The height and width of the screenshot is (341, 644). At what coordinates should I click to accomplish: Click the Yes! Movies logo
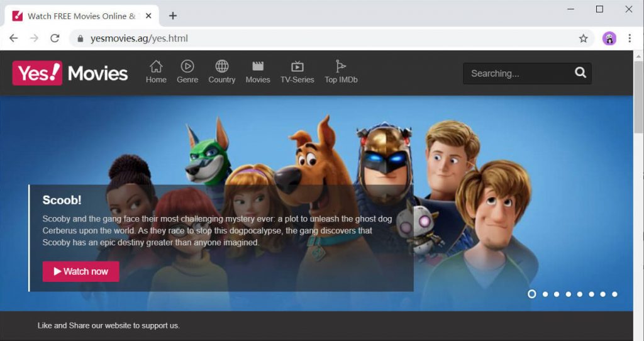click(70, 73)
